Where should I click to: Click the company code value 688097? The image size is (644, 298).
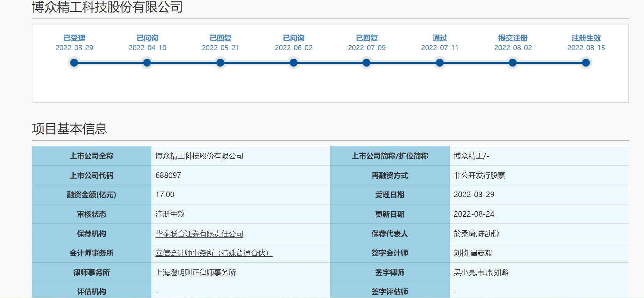[168, 175]
